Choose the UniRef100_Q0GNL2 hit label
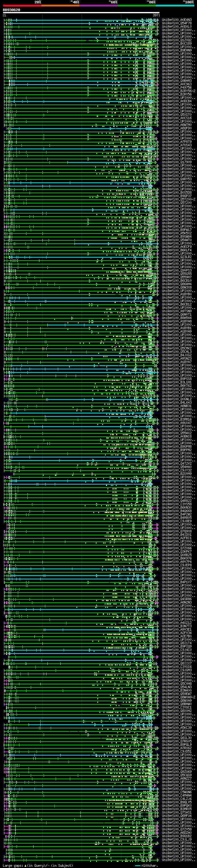Image resolution: width=197 pixels, height=868 pixels. coord(176,399)
